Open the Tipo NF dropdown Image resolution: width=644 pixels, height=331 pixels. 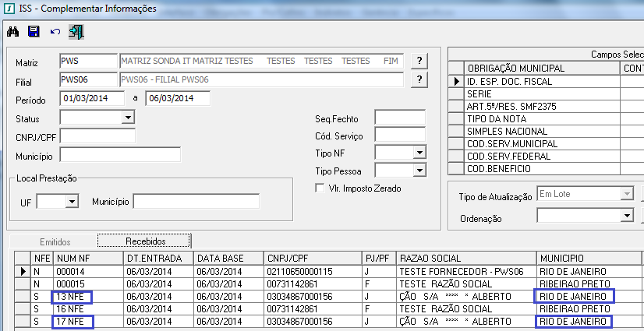pos(419,153)
